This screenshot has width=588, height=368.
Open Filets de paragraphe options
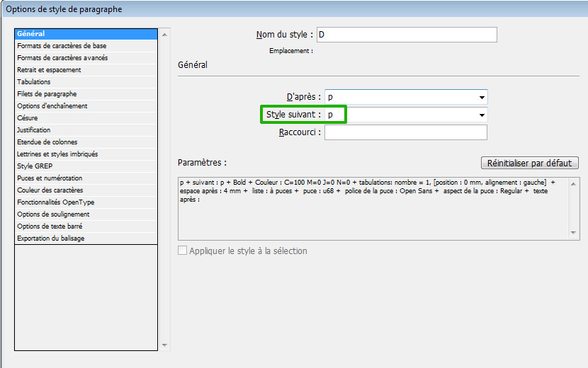[47, 94]
